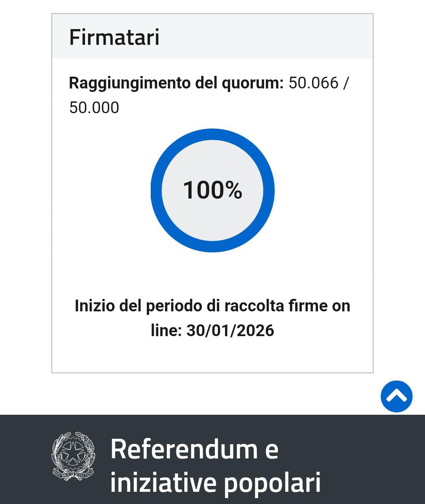
Task: Click the 50.000 quorum threshold number
Action: (94, 108)
